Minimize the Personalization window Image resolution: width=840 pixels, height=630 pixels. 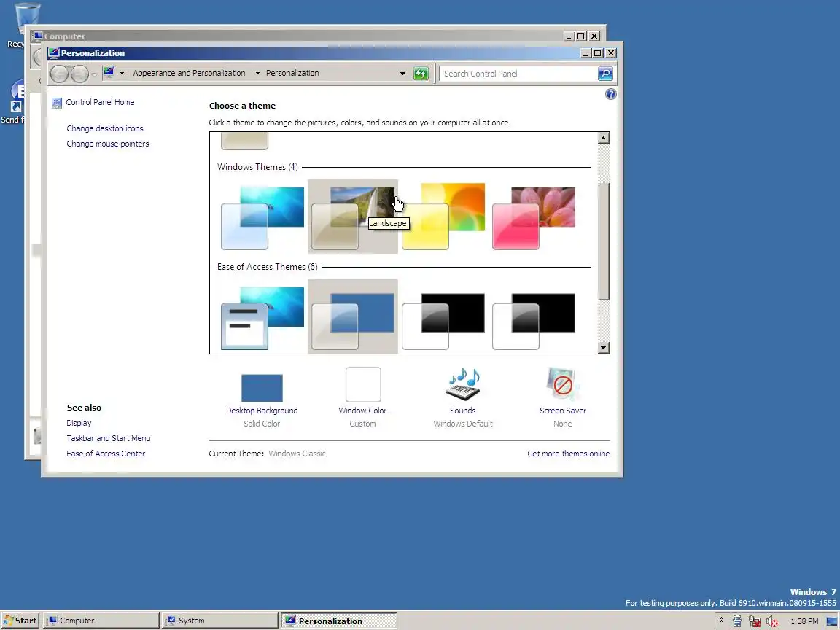pyautogui.click(x=586, y=53)
